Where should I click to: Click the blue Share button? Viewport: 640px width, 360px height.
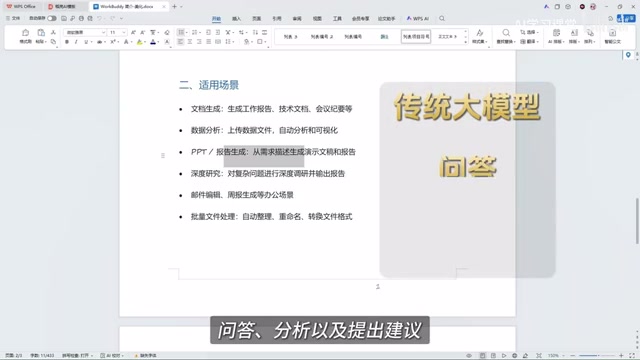pos(627,18)
